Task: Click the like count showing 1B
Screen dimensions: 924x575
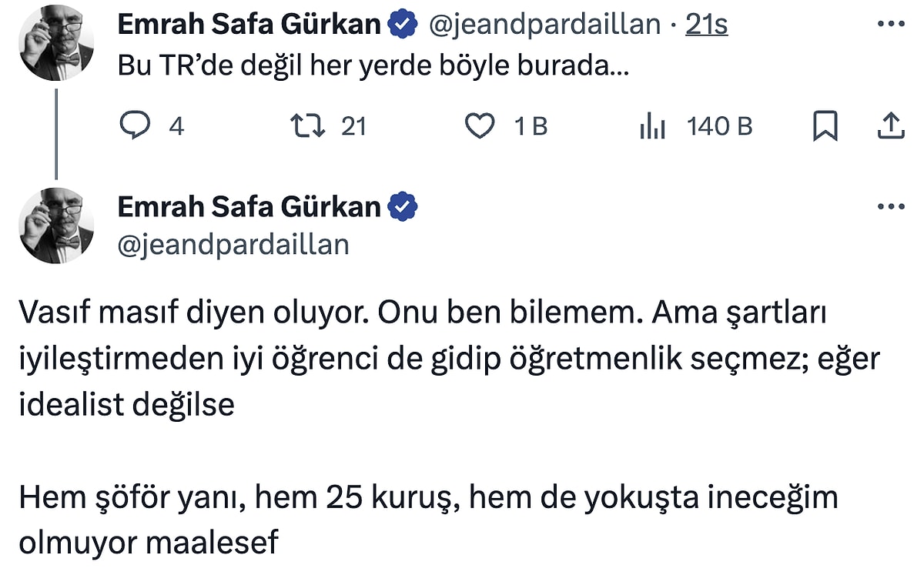Action: point(531,125)
